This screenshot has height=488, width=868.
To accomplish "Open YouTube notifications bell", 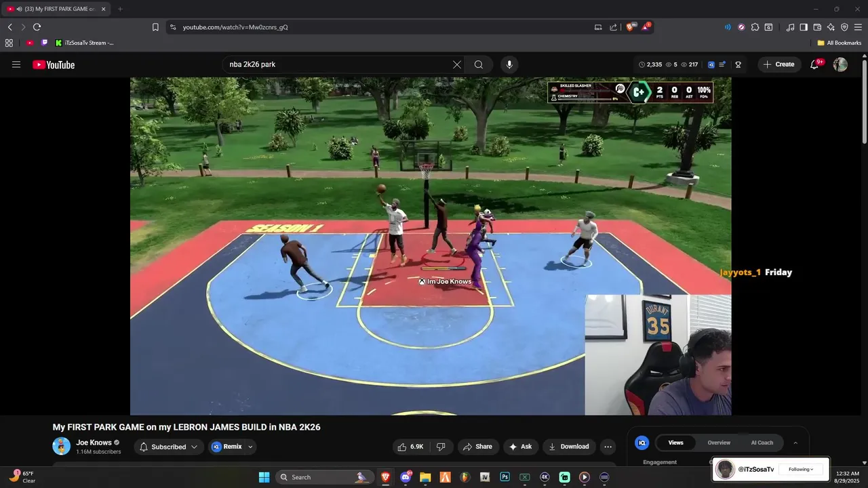I will pos(815,64).
